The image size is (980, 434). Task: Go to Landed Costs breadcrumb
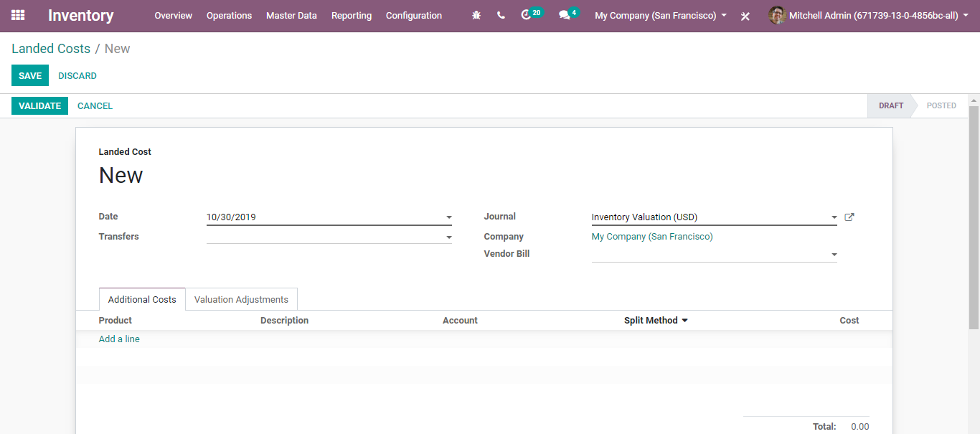point(51,49)
